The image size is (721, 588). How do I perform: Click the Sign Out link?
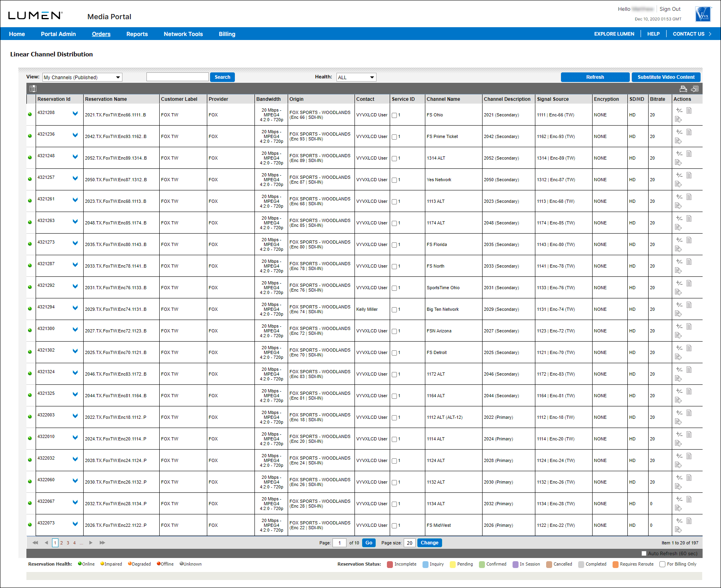(x=670, y=9)
